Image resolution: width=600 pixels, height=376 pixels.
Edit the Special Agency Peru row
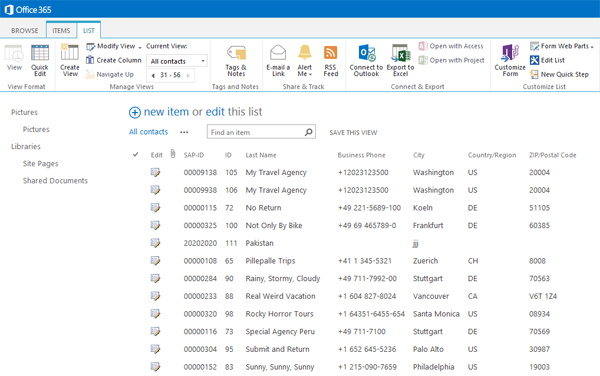click(155, 331)
